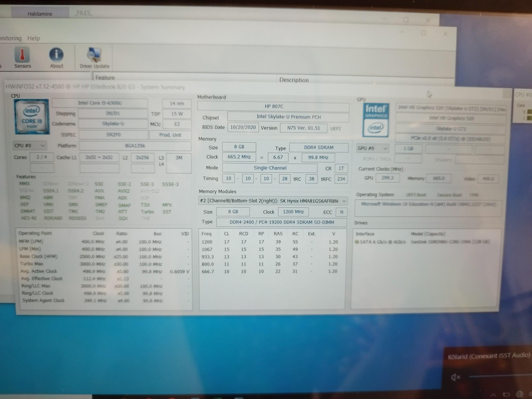The width and height of the screenshot is (532, 399).
Task: Click the DDR4-2400 / PC4-19200 module type field
Action: 281,222
